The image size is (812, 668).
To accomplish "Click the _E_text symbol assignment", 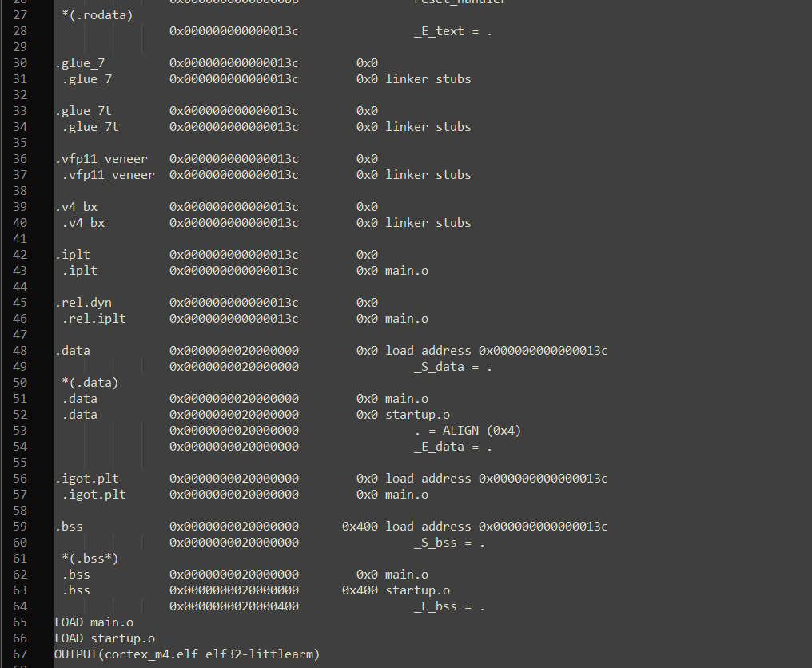I will (452, 31).
